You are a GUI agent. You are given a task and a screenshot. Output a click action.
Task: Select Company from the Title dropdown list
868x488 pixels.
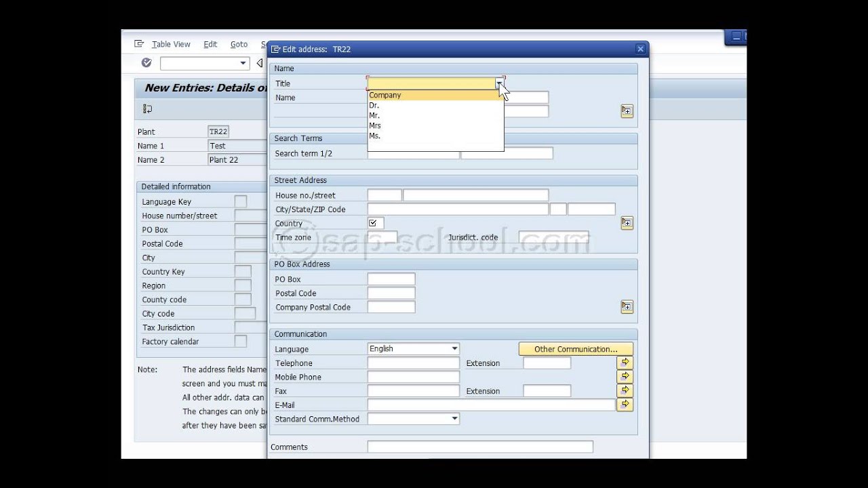(x=435, y=96)
